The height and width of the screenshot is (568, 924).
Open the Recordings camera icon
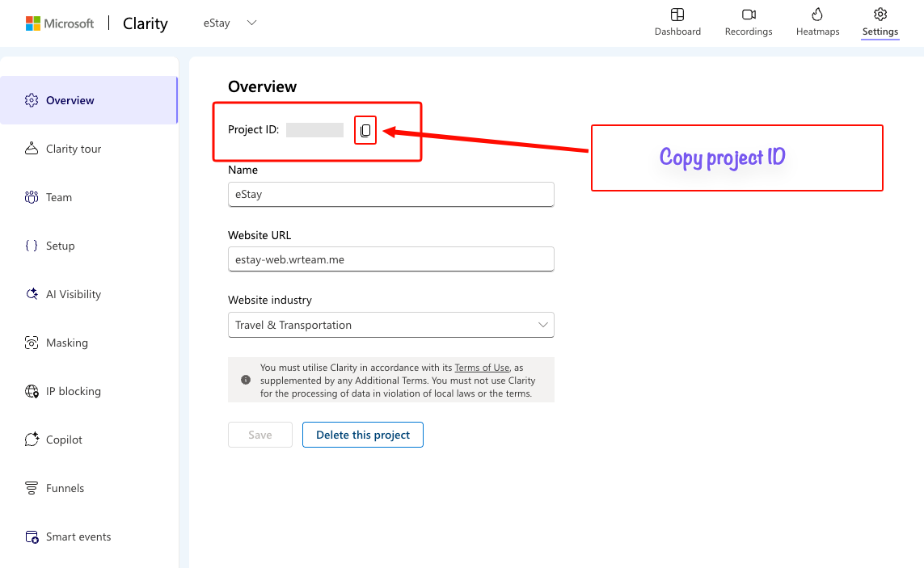click(749, 15)
